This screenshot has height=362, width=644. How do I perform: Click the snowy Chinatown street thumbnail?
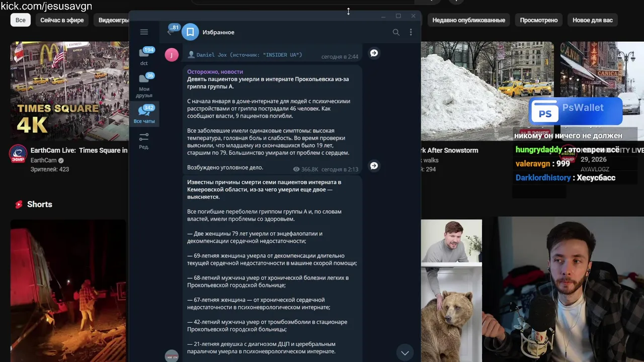(602, 91)
